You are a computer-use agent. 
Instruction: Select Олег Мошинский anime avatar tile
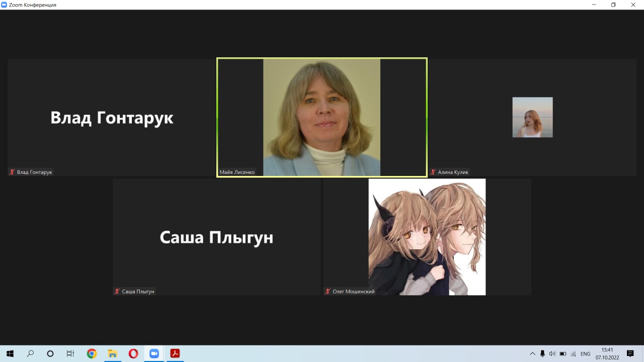pos(427,237)
